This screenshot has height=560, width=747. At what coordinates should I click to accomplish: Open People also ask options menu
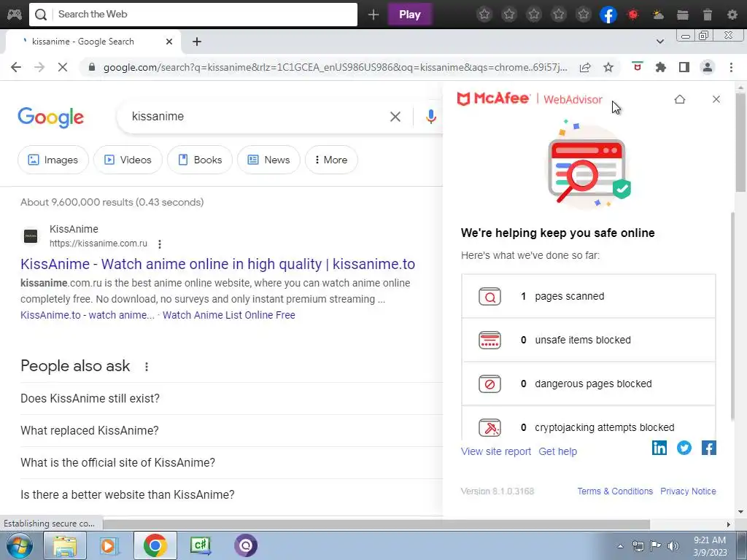pyautogui.click(x=147, y=366)
